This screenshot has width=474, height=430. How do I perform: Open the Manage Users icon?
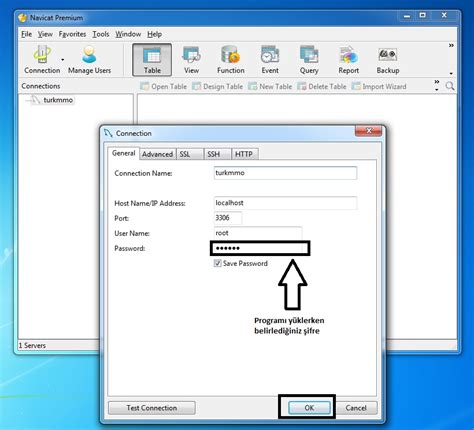89,60
